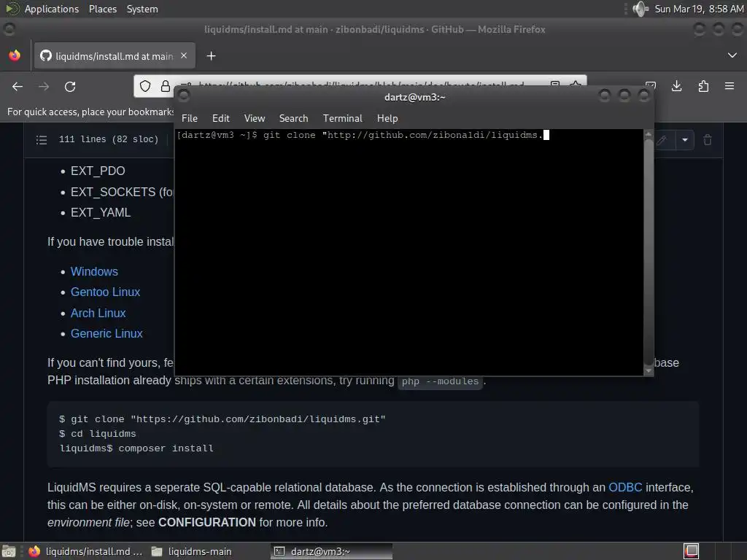747x560 pixels.
Task: Switch to liquidms-main file manager taskbar button
Action: pyautogui.click(x=191, y=551)
